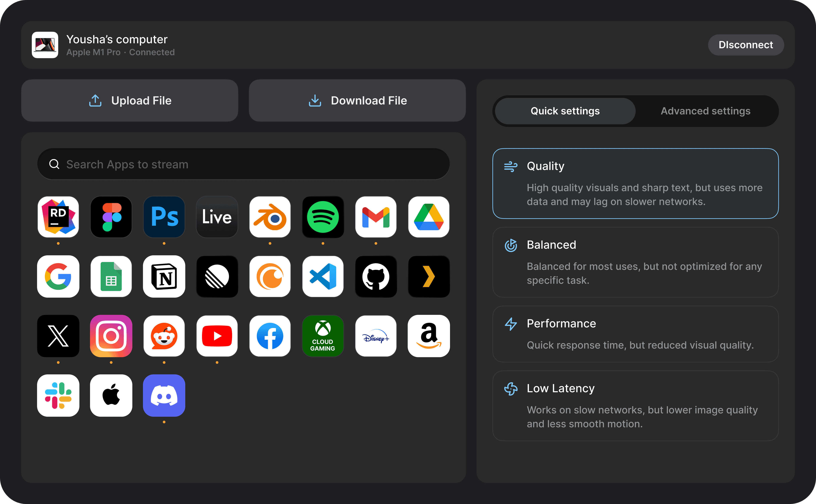Click the Download File button

[x=357, y=100]
